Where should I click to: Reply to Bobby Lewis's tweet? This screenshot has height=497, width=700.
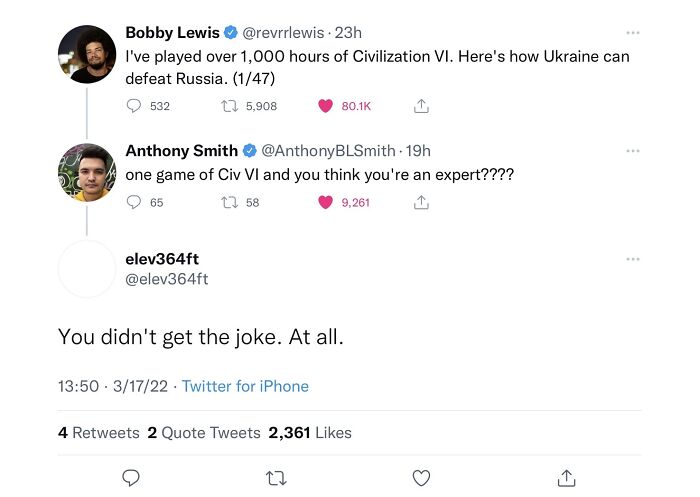point(135,105)
